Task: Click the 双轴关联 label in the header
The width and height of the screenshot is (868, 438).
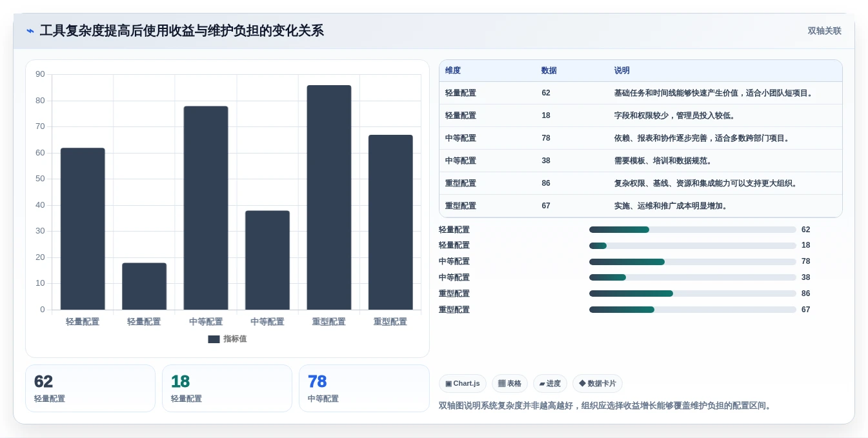Action: click(x=824, y=31)
